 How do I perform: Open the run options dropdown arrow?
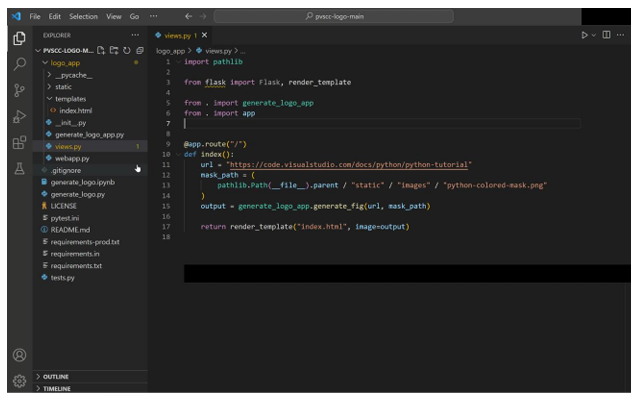594,36
